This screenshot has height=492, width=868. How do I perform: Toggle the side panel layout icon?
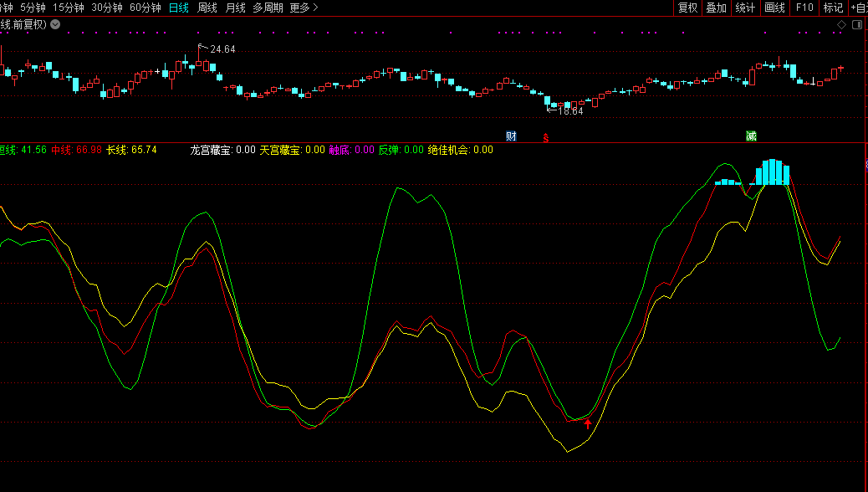856,25
